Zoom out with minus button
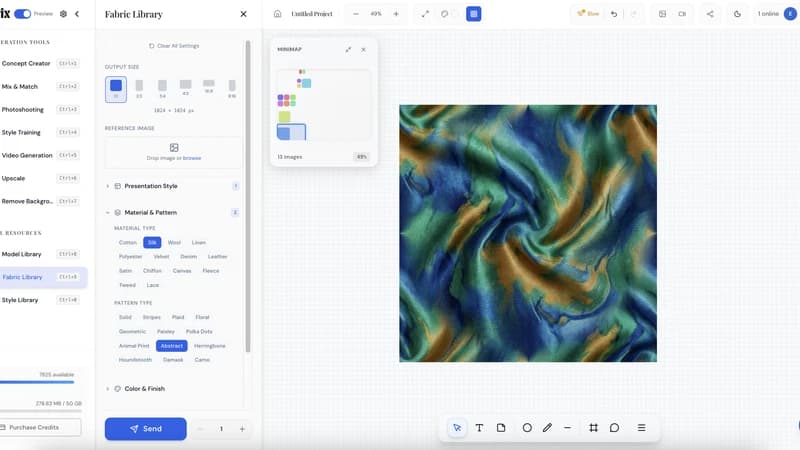Image resolution: width=800 pixels, height=450 pixels. pyautogui.click(x=356, y=14)
